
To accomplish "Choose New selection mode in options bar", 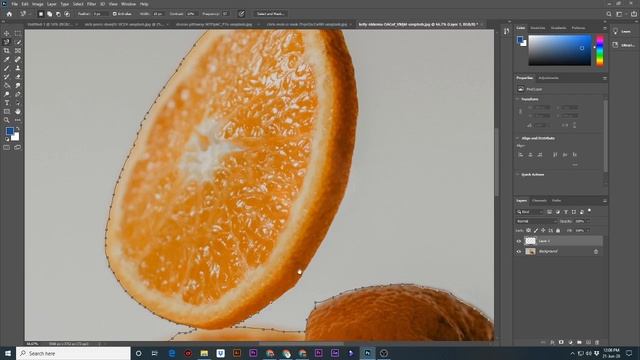I will [x=40, y=14].
